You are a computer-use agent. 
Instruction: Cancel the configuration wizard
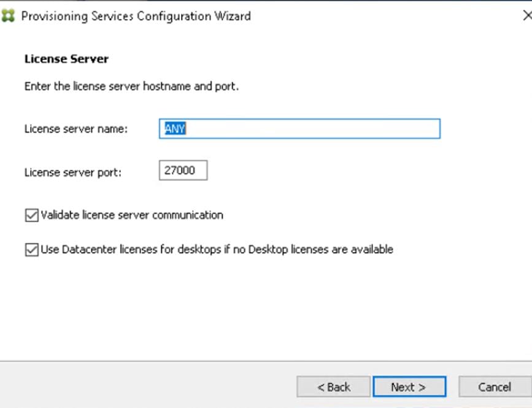495,387
